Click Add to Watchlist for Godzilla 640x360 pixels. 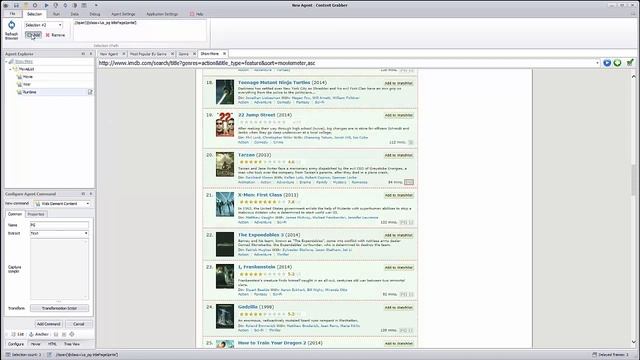tap(399, 308)
